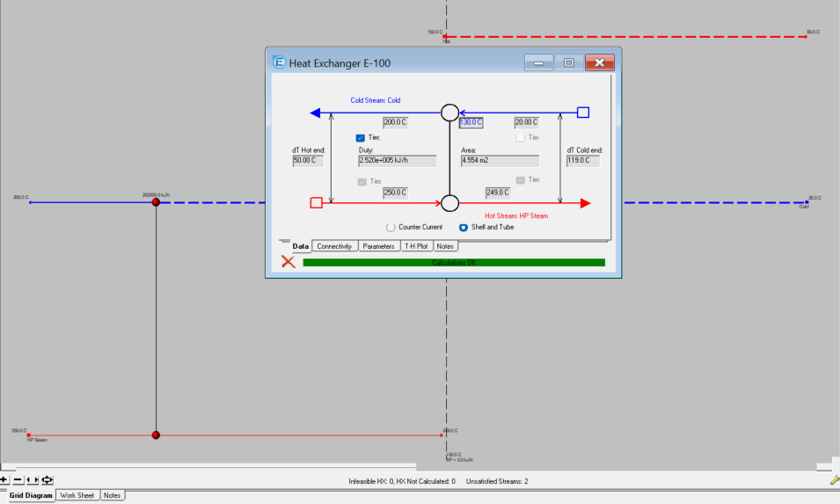The image size is (840, 504).
Task: Click the dT Hot end 50.00 C field
Action: tap(308, 161)
